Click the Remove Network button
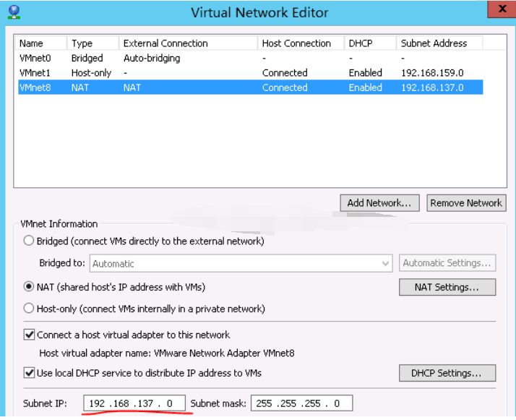 [x=466, y=202]
